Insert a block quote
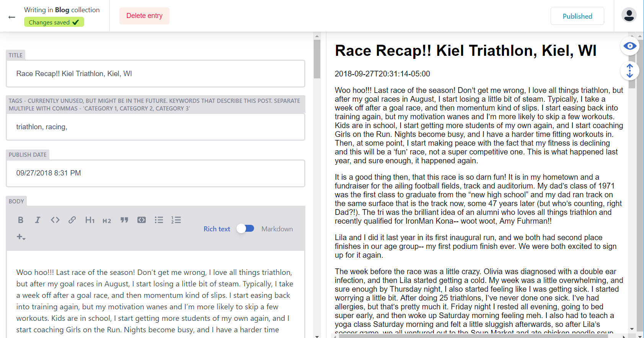The height and width of the screenshot is (338, 644). 124,220
